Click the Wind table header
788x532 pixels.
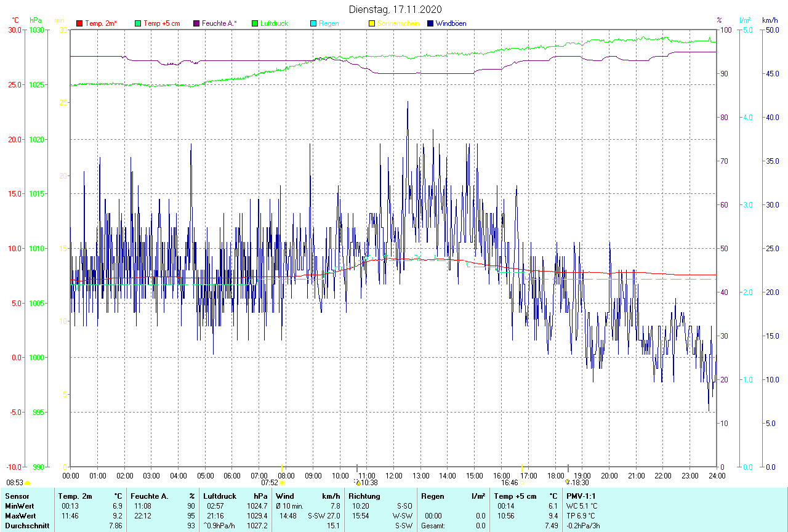tap(285, 496)
